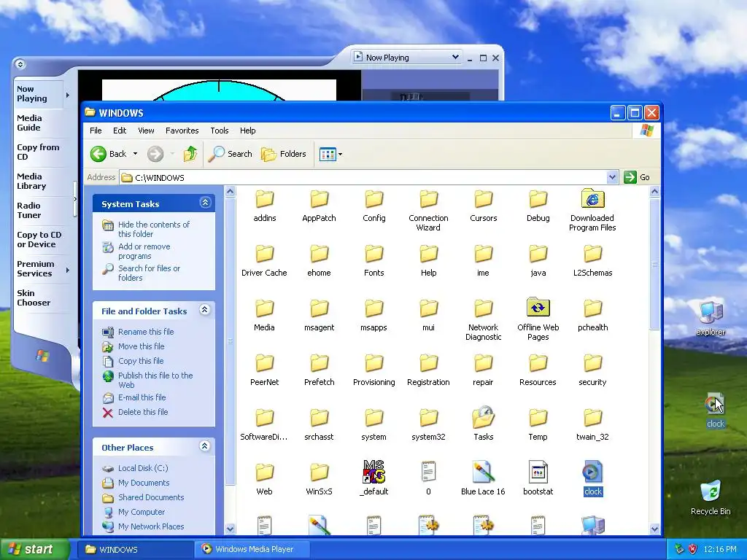
Task: Expand the Premium Services arrow in Media Player
Action: pos(68,270)
